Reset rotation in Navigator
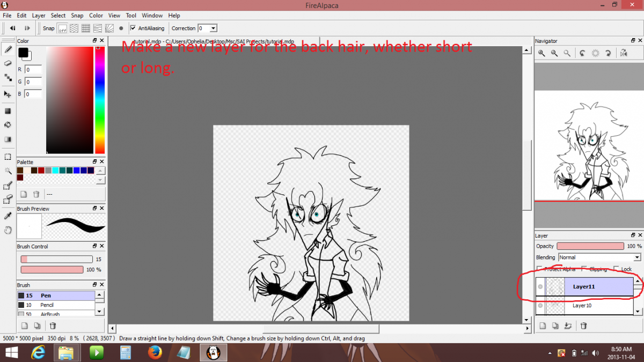 [x=595, y=53]
